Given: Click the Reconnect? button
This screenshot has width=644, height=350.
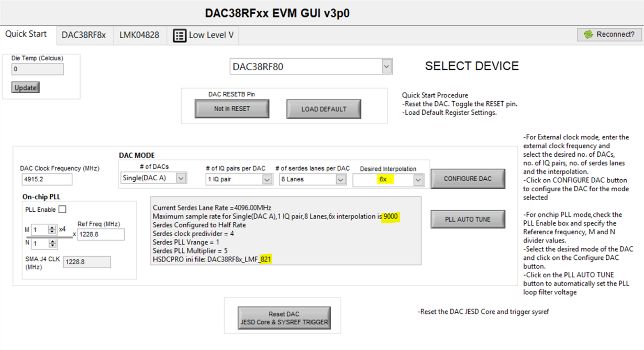Looking at the screenshot, I should click(x=609, y=35).
